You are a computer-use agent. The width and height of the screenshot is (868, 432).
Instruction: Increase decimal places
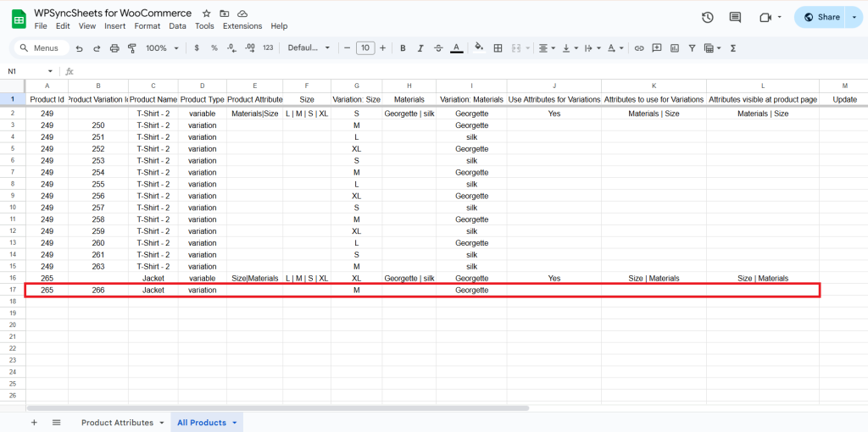(x=250, y=48)
